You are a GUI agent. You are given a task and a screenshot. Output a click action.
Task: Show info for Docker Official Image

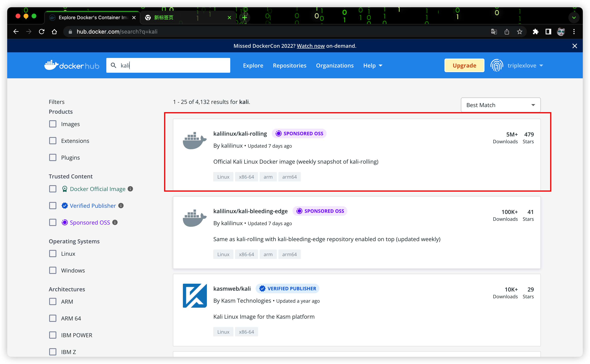[x=130, y=189]
